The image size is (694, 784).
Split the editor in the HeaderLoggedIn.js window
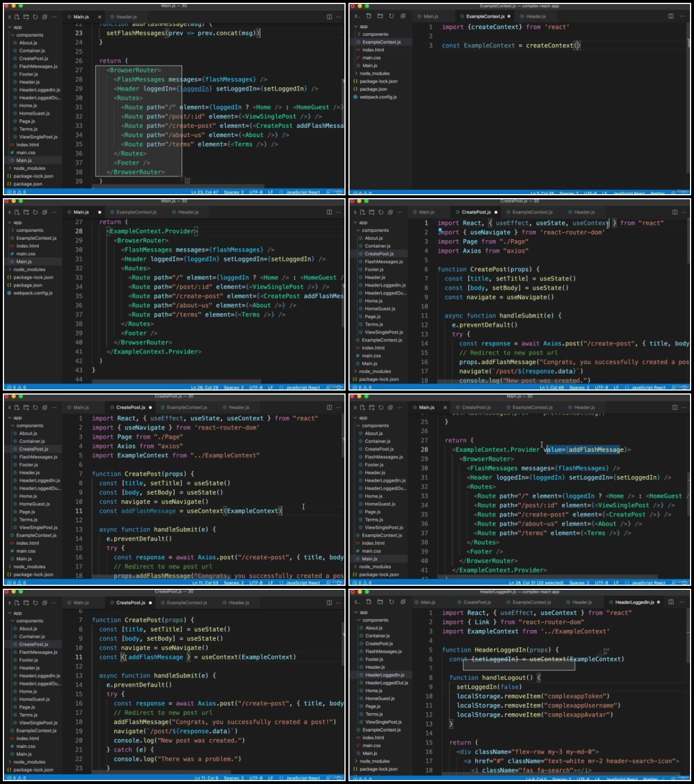tap(671, 602)
